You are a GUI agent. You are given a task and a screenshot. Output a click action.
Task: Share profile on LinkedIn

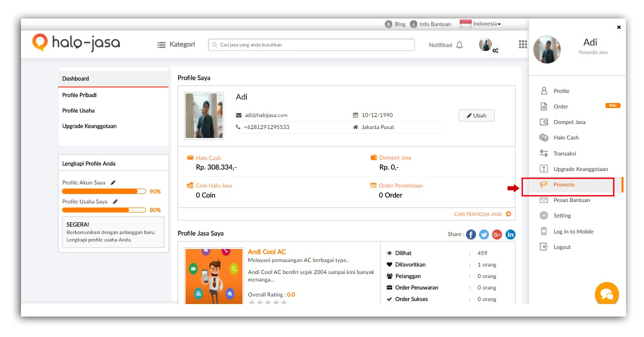coord(510,234)
